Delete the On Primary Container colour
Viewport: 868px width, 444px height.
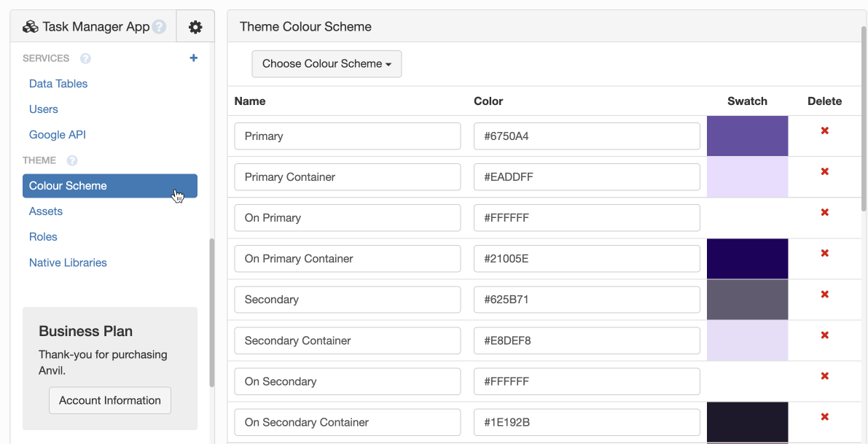(824, 254)
